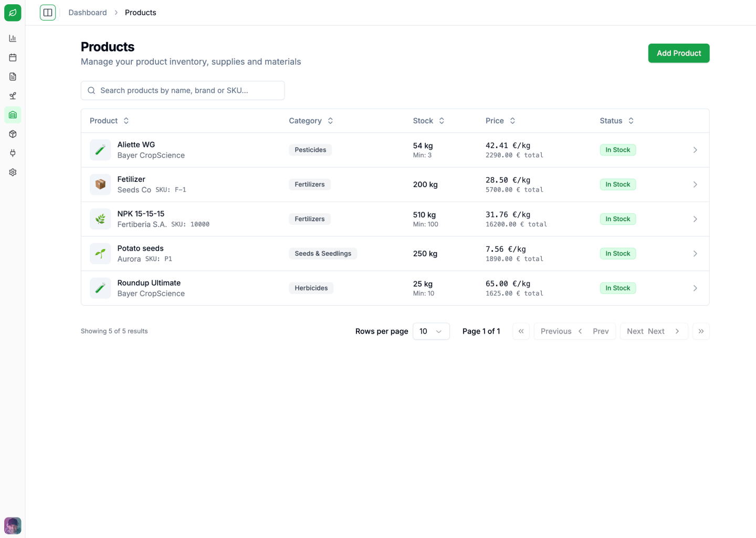Open the package box icon in the sidebar
This screenshot has width=756, height=538.
point(13,133)
